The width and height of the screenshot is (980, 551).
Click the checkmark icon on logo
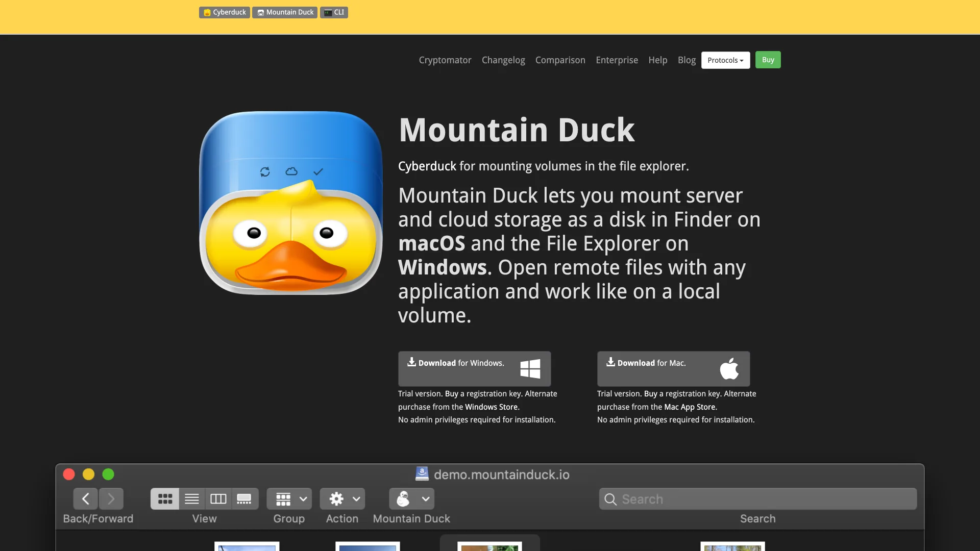click(318, 172)
